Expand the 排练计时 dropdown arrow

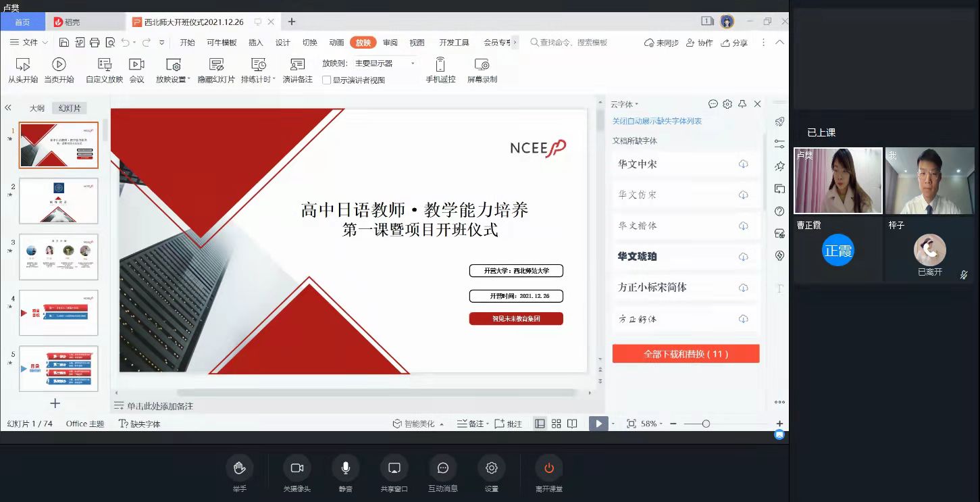coord(274,80)
